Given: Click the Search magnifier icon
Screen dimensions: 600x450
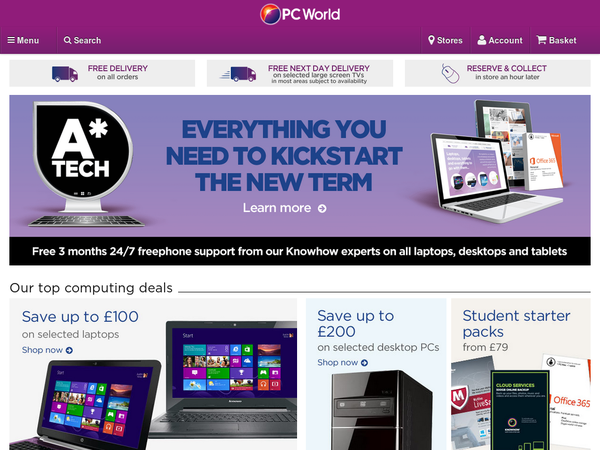Looking at the screenshot, I should (x=67, y=40).
